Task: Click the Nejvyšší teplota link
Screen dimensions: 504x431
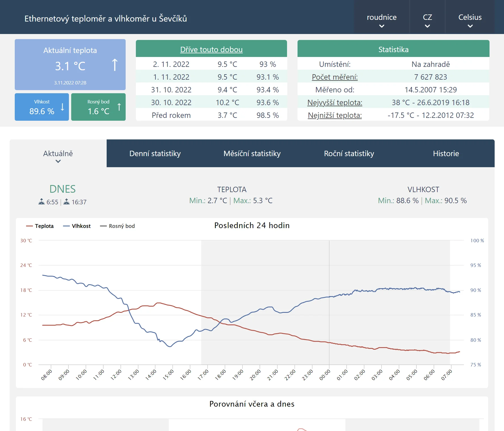Action: [335, 103]
